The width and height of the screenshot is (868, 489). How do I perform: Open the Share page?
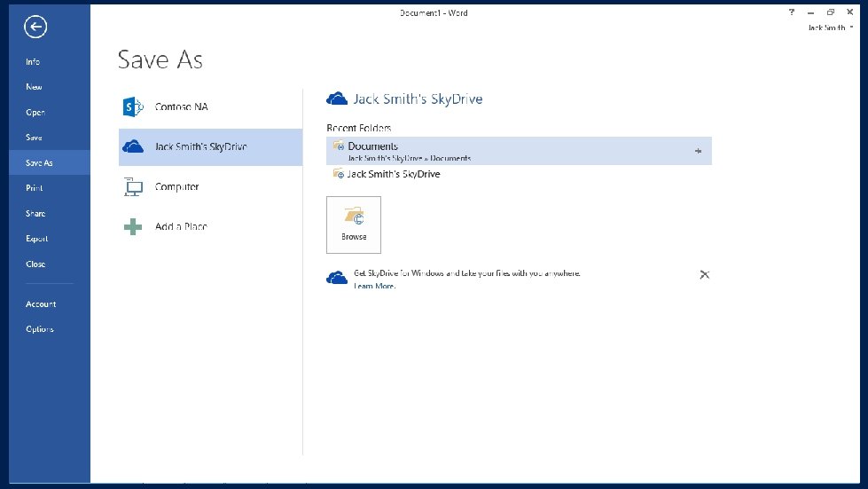tap(35, 213)
